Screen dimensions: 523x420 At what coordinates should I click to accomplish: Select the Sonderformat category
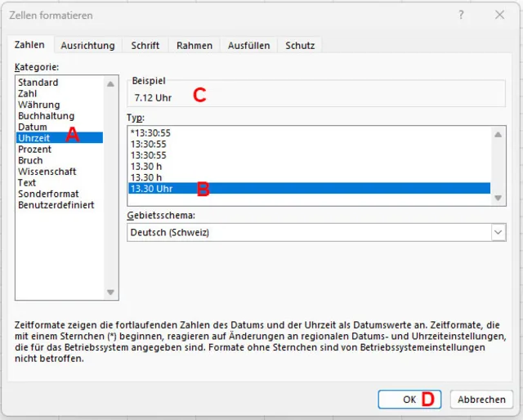click(48, 194)
